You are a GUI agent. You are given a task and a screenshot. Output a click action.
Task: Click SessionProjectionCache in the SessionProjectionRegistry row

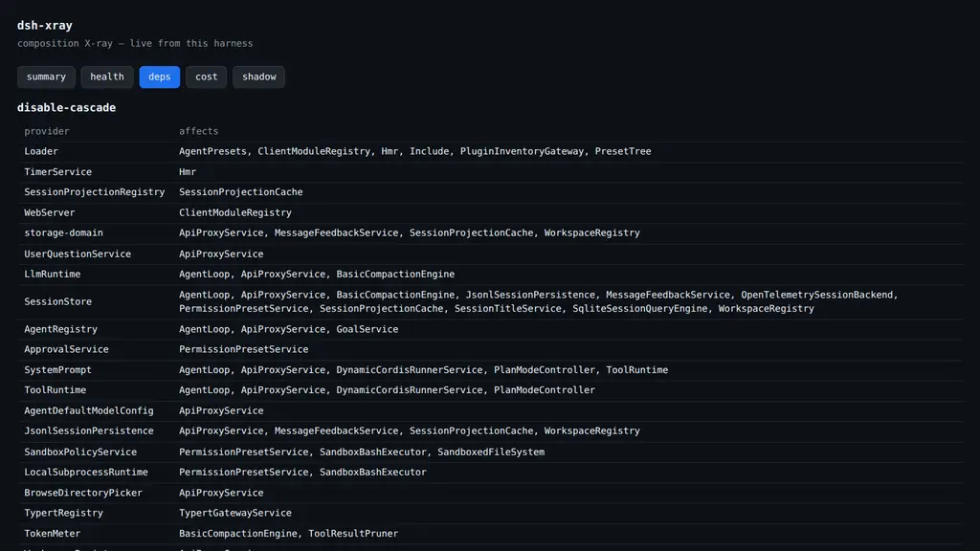coord(240,191)
